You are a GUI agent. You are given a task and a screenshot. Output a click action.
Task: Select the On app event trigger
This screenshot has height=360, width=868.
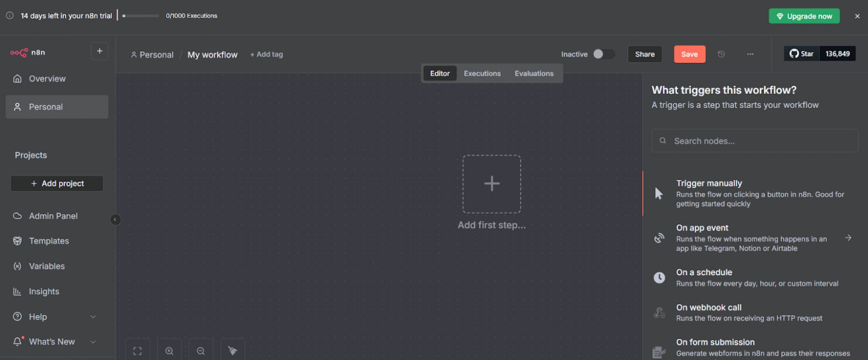tap(755, 238)
